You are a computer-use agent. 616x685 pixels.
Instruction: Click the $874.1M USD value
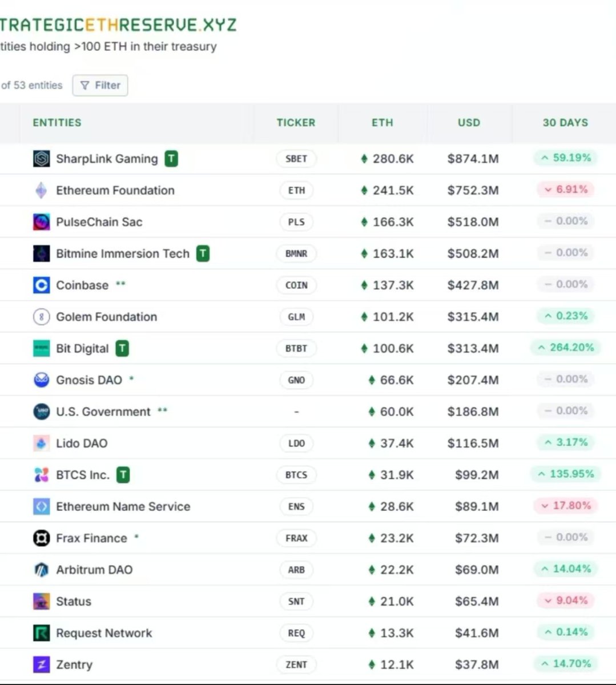pyautogui.click(x=473, y=159)
